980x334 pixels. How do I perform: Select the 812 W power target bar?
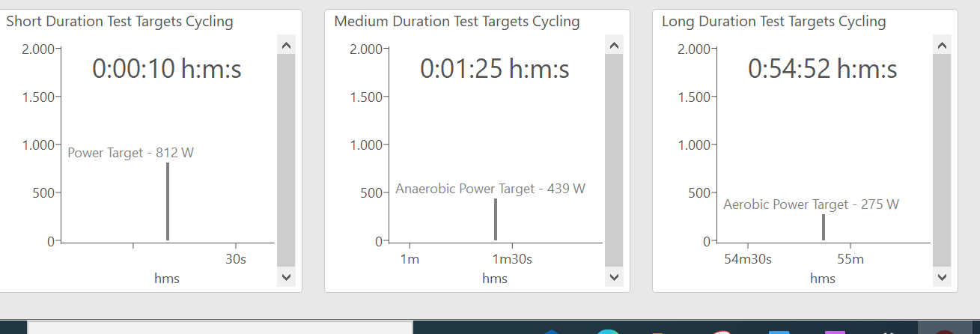click(x=168, y=201)
